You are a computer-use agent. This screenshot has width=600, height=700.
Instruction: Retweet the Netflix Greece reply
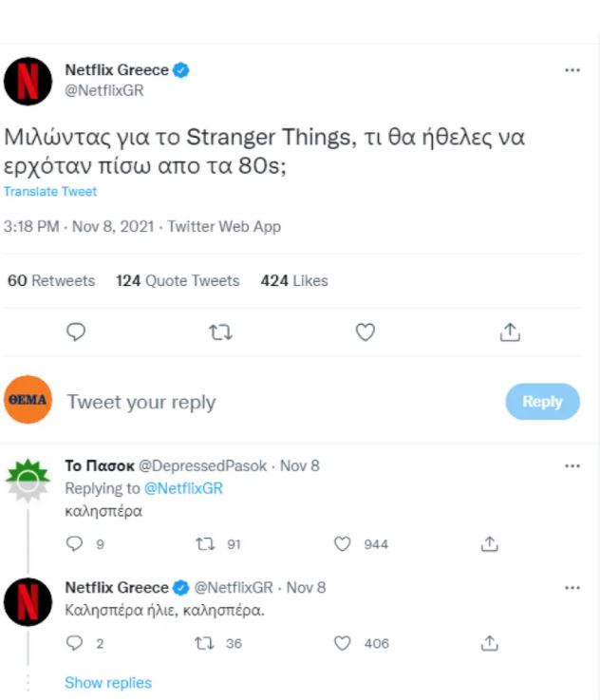pyautogui.click(x=201, y=643)
